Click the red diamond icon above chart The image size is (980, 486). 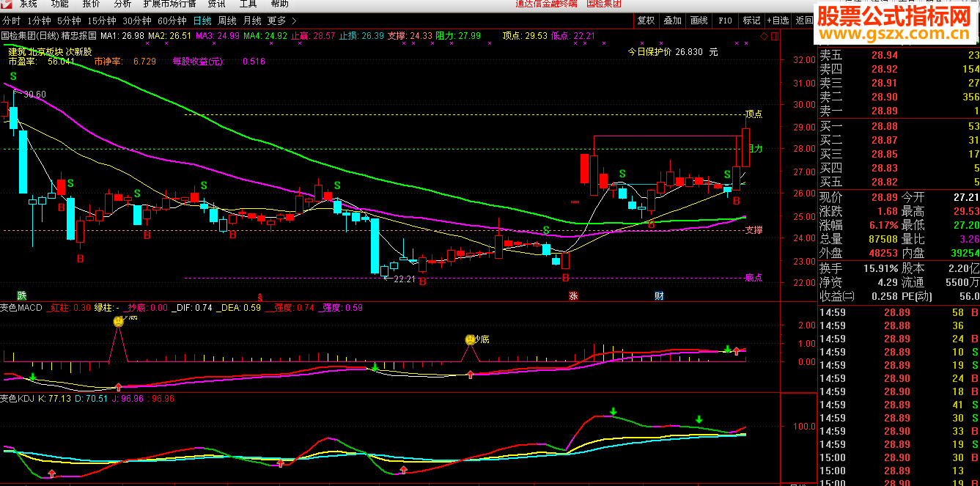(764, 36)
